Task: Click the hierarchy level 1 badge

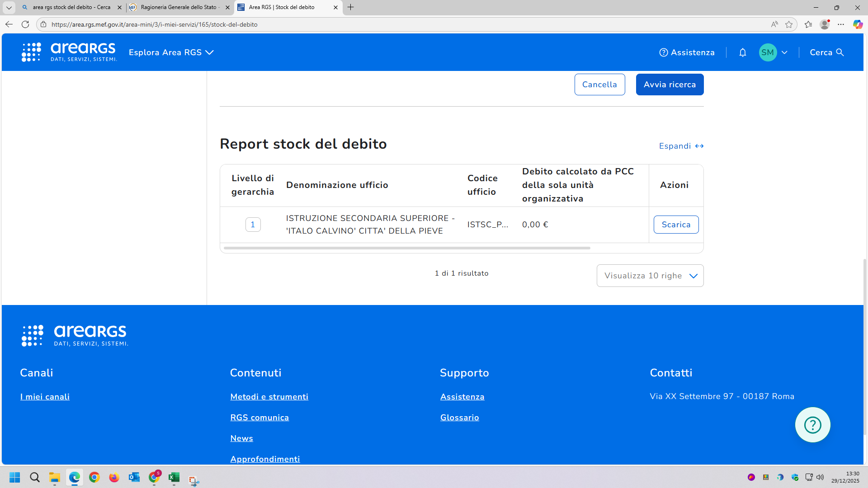Action: click(x=253, y=225)
